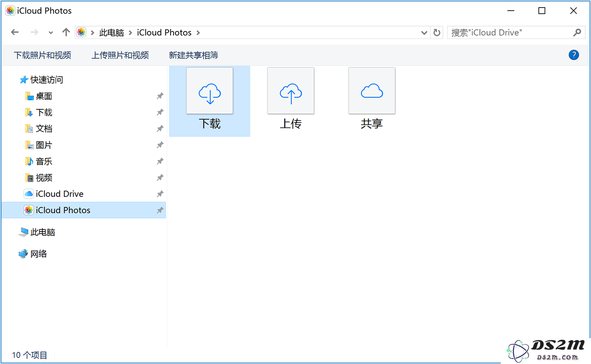
Task: Unpin 文档 using its pin icon
Action: click(x=160, y=129)
